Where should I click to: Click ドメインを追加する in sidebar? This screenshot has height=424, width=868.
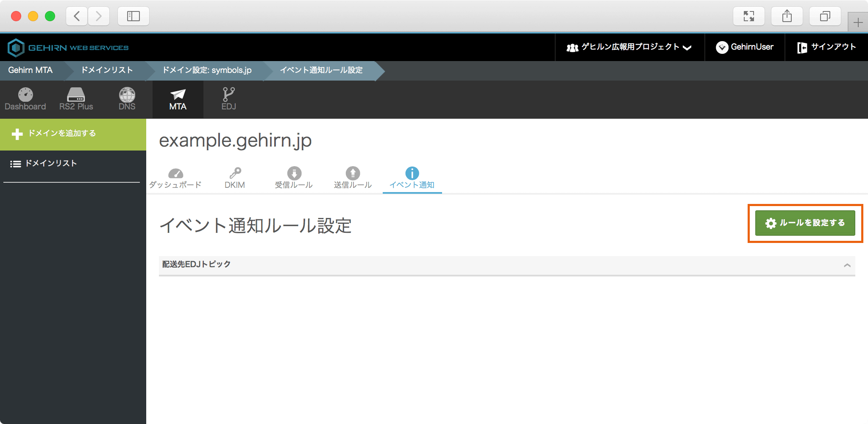tap(62, 134)
